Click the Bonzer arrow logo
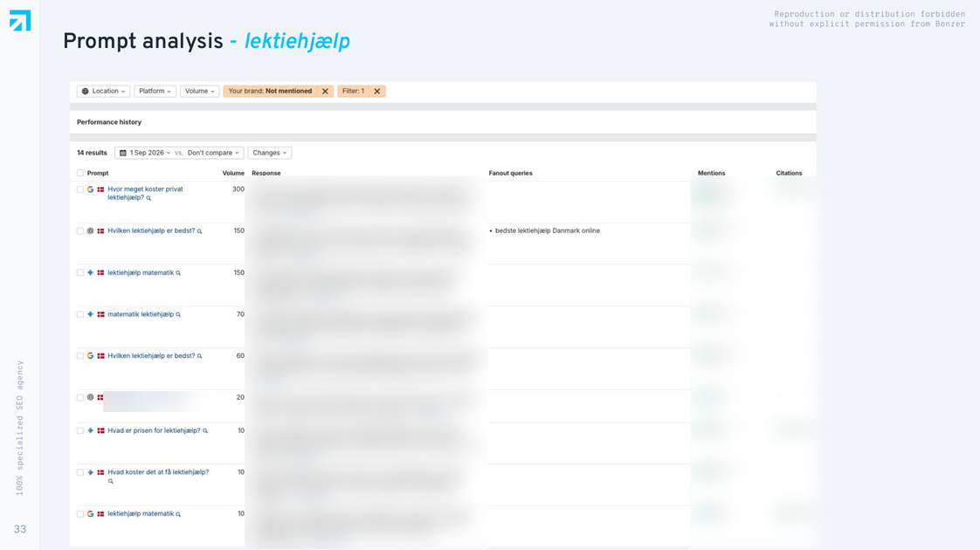The height and width of the screenshot is (550, 980). (20, 20)
